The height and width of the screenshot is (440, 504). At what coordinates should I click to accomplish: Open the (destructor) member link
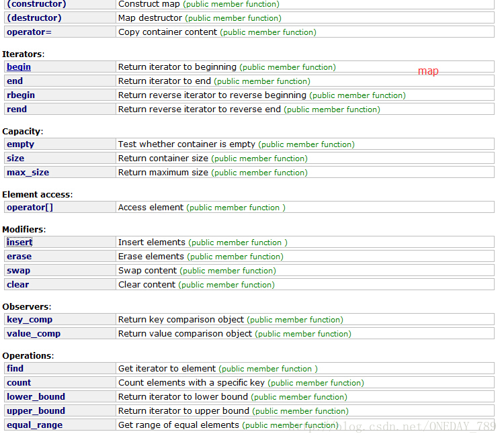tap(34, 17)
